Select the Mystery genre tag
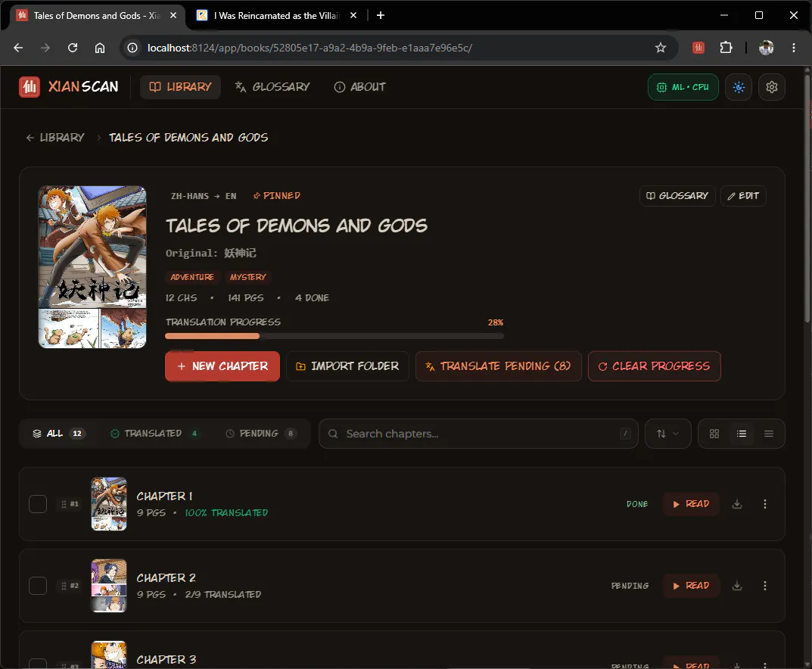812x669 pixels. (247, 277)
